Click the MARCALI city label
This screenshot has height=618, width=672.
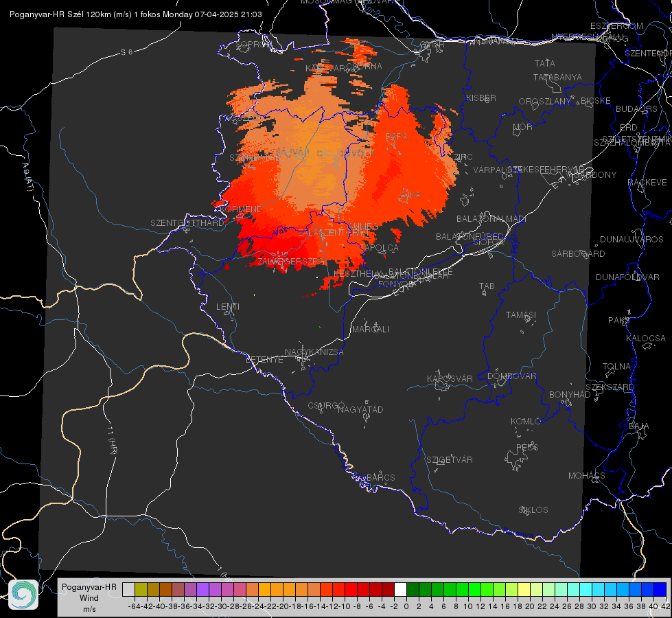pos(371,330)
